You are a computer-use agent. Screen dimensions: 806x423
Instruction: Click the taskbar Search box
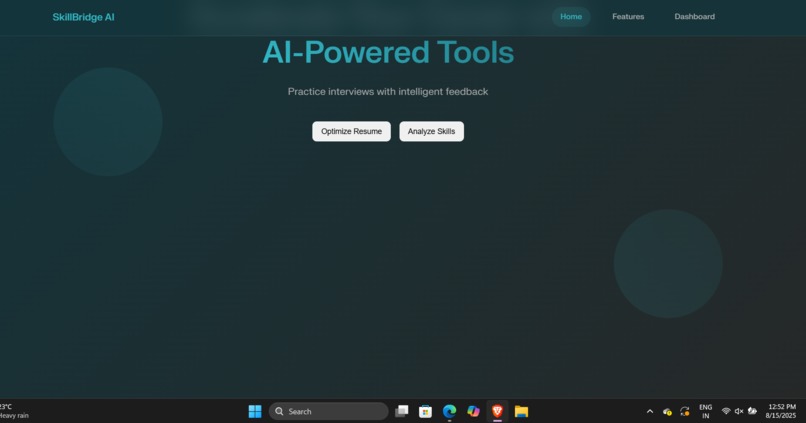click(328, 411)
